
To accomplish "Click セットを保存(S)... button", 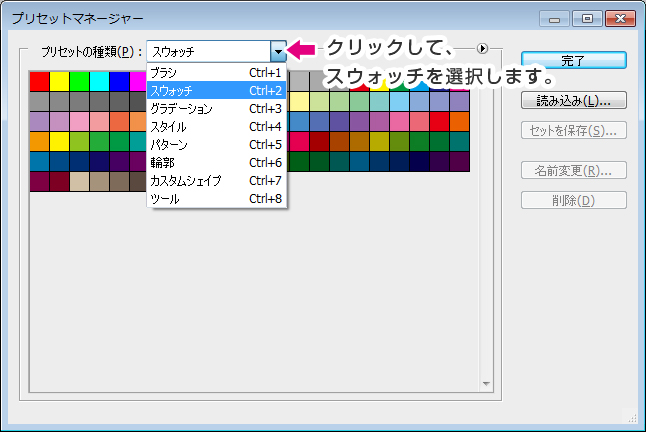I will pyautogui.click(x=574, y=130).
